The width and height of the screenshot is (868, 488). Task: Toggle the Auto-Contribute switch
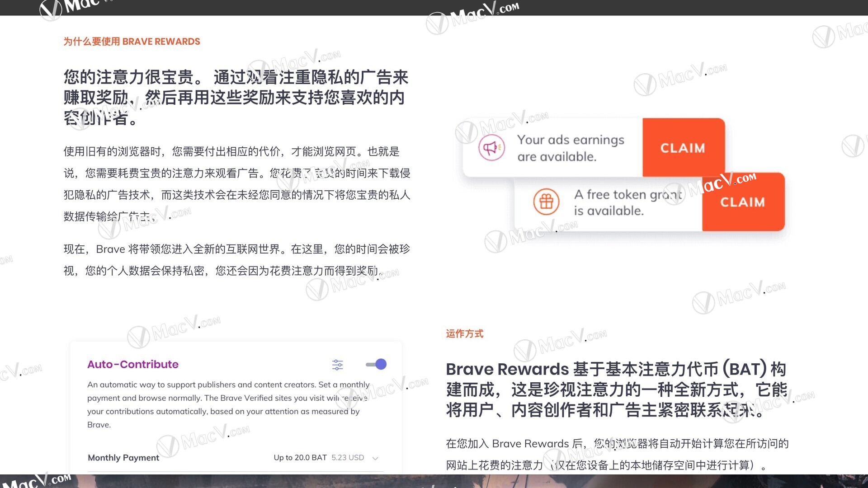(x=376, y=364)
